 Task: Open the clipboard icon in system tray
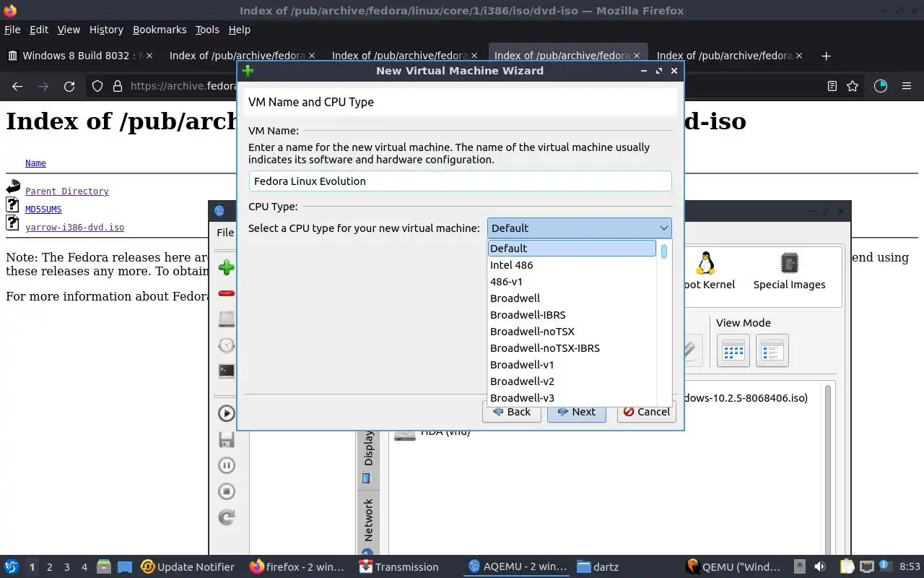coord(846,566)
